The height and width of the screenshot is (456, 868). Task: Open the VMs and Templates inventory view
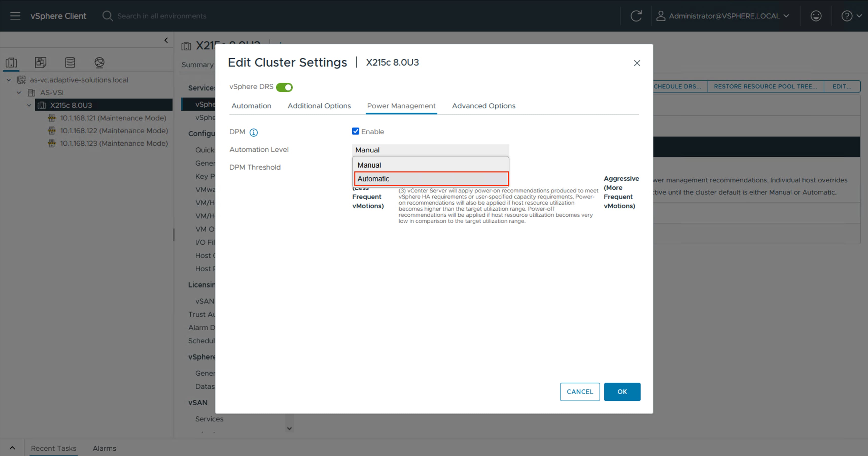[x=41, y=62]
